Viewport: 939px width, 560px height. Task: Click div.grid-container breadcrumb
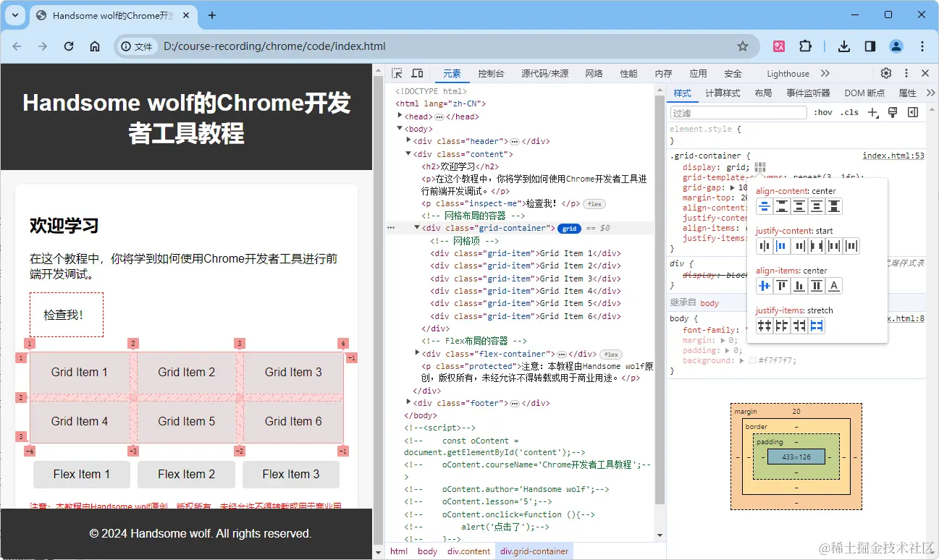pyautogui.click(x=534, y=551)
